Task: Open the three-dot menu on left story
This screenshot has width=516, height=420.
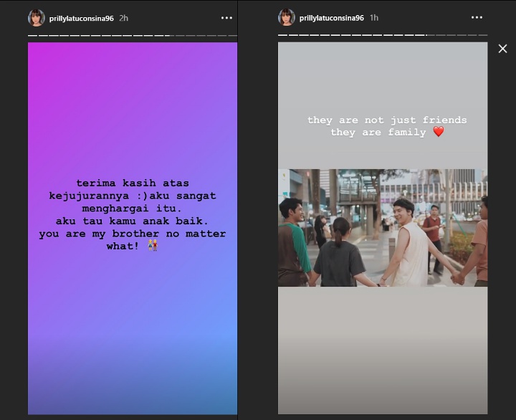Action: pos(226,18)
